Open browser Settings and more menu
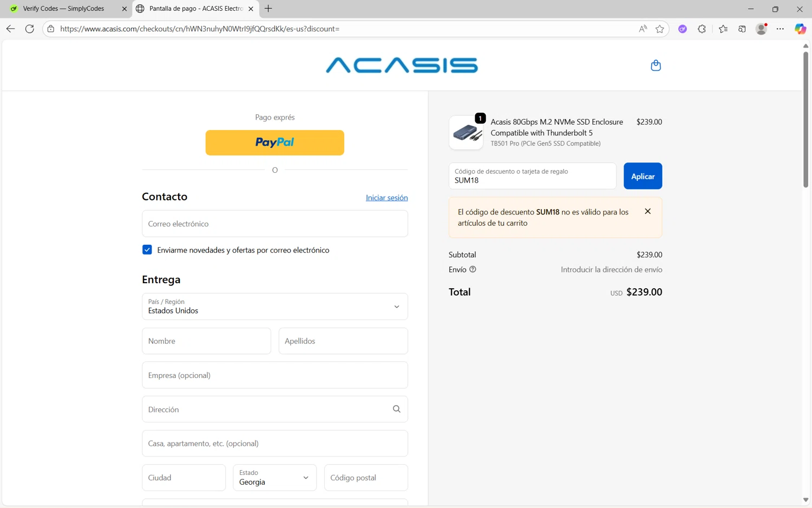Image resolution: width=812 pixels, height=508 pixels. click(x=780, y=29)
